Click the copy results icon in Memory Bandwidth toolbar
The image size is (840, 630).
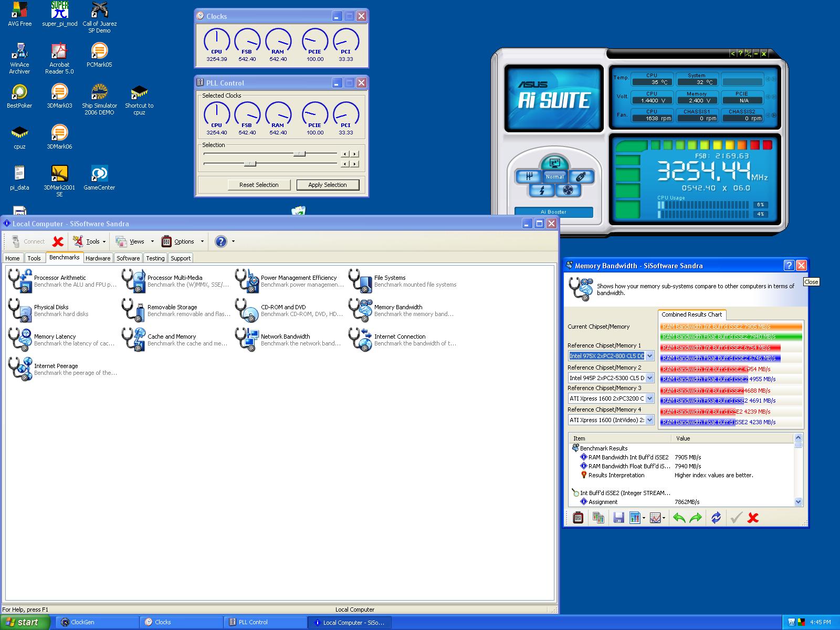tap(598, 518)
